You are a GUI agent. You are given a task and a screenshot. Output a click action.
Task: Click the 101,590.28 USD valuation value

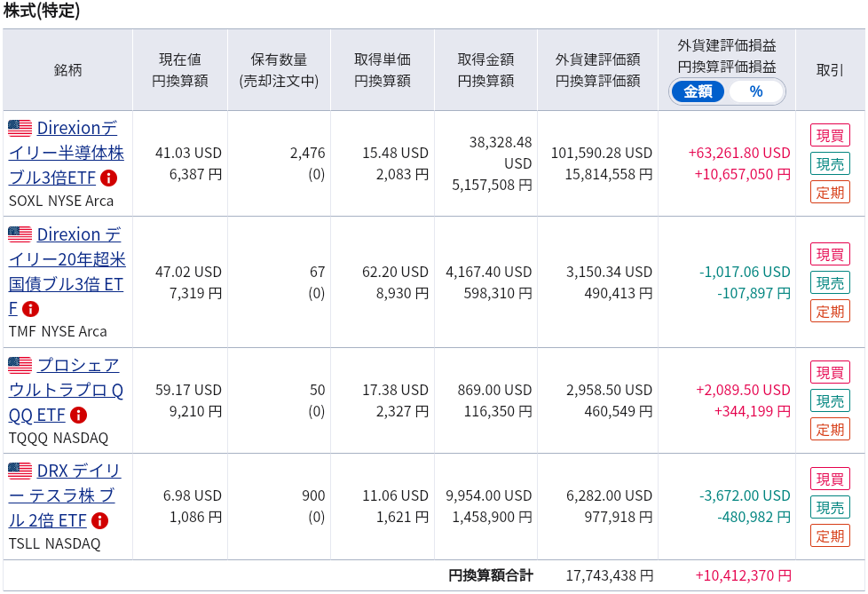pos(602,153)
